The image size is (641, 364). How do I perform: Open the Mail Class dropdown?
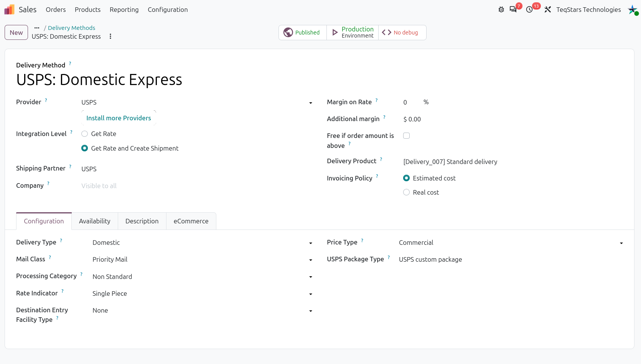tap(203, 259)
